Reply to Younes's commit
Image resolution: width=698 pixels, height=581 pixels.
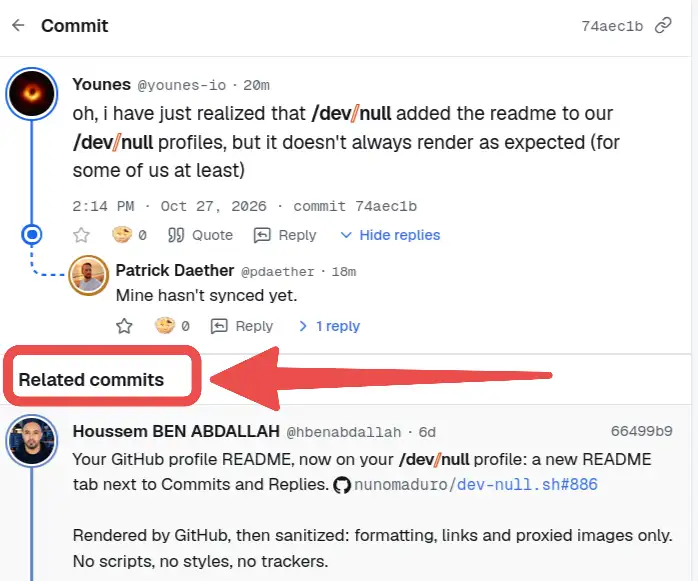point(285,235)
